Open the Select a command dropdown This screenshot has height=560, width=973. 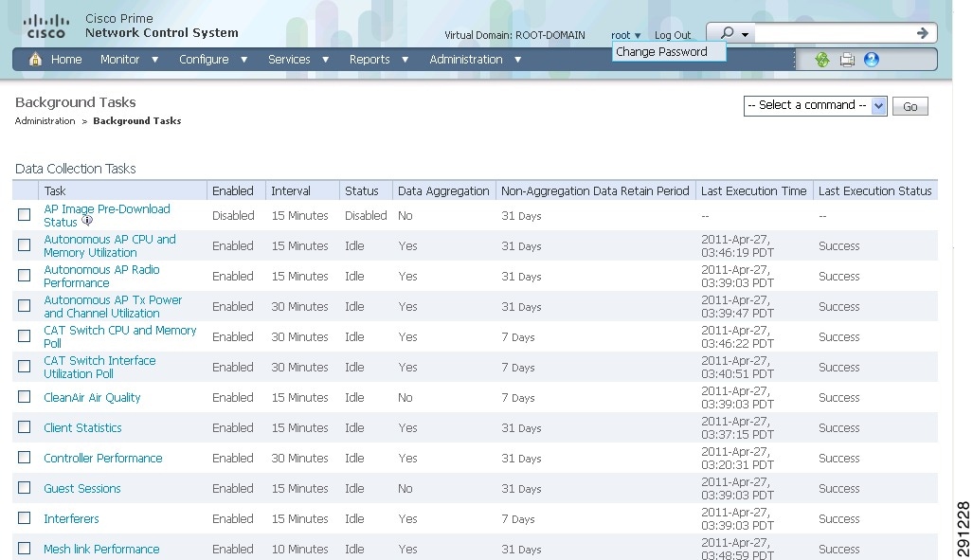coord(816,105)
